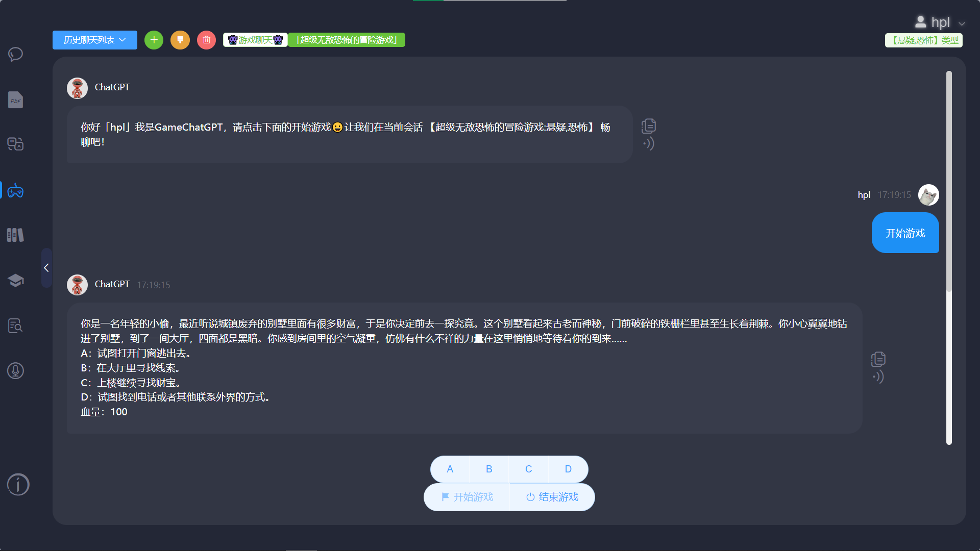
Task: Choose option A answer button
Action: click(x=450, y=469)
